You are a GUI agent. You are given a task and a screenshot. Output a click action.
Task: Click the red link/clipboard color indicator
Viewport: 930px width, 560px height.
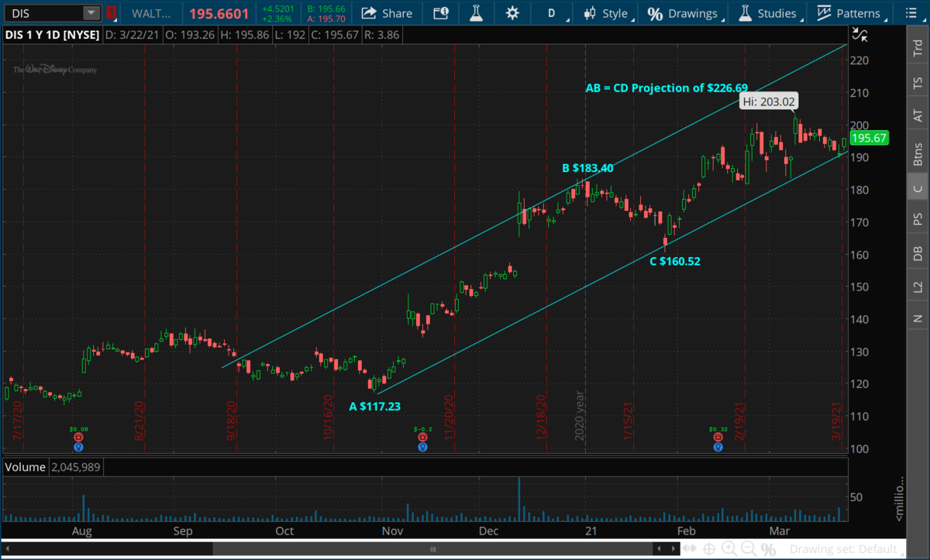click(111, 13)
